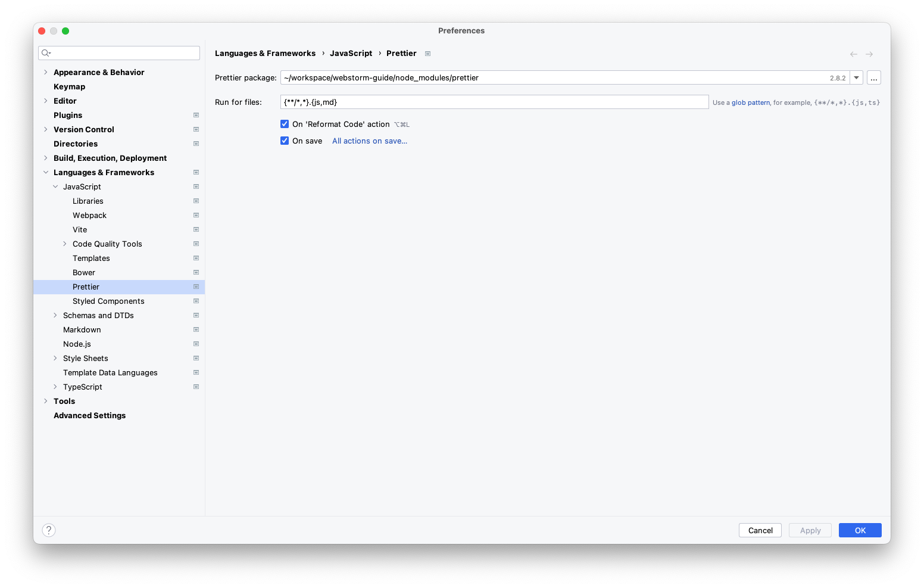Click the settings marker icon next to Plugins
Screen dimensions: 924x588
196,115
